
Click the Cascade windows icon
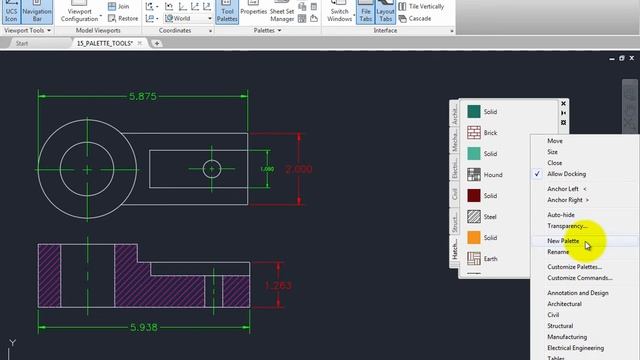pyautogui.click(x=402, y=18)
